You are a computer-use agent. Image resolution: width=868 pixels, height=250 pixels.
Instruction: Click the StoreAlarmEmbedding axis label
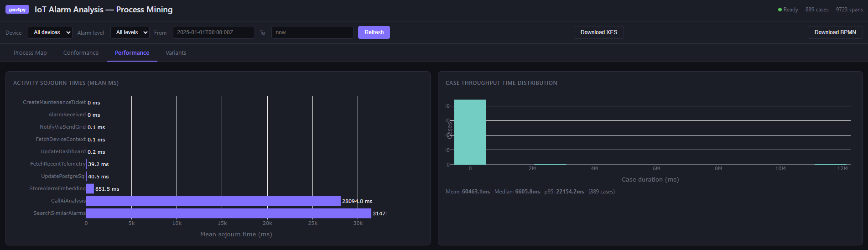[x=57, y=188]
